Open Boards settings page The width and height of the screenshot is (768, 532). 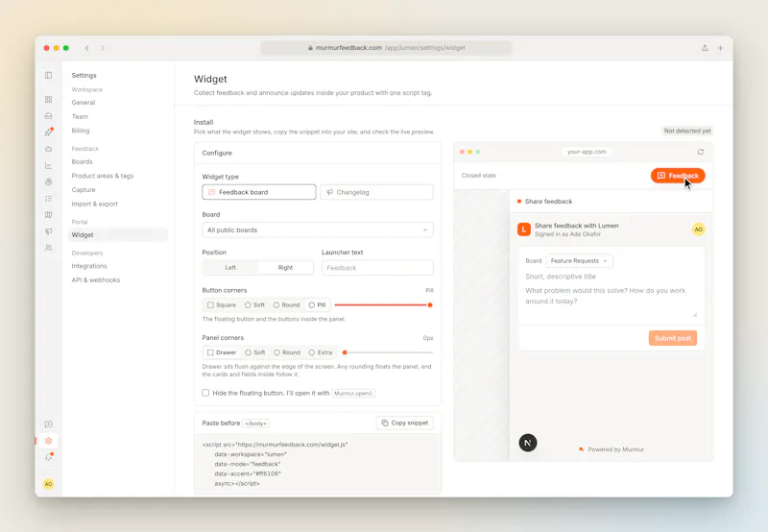click(82, 161)
